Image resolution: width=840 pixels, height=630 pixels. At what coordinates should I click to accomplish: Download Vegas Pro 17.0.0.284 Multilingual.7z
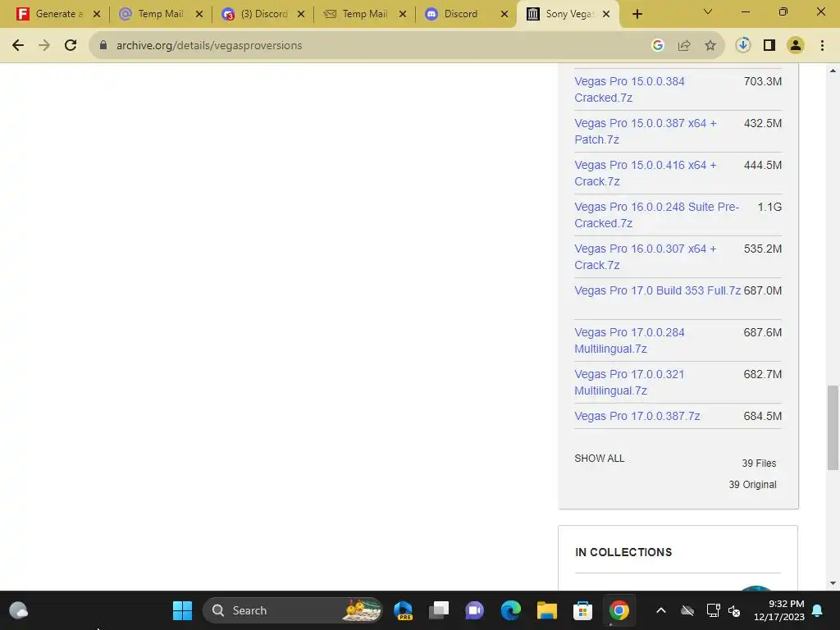point(629,340)
